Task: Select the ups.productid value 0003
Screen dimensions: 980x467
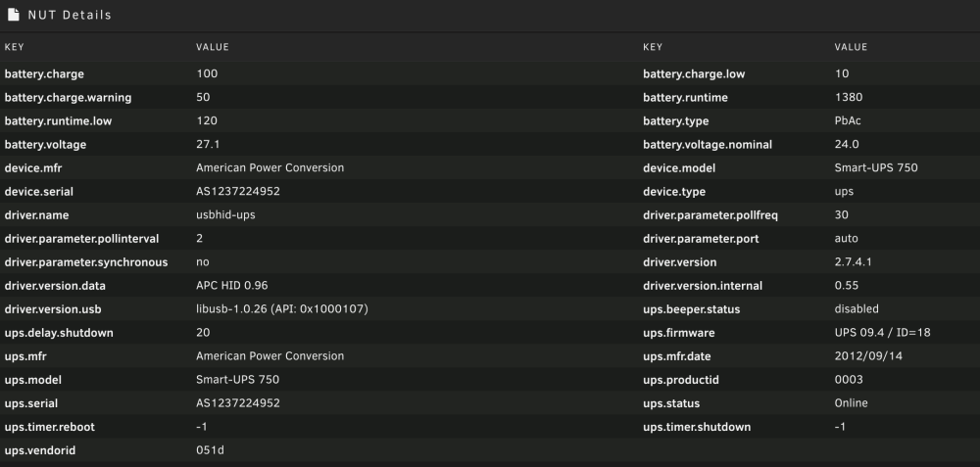Action: 849,380
